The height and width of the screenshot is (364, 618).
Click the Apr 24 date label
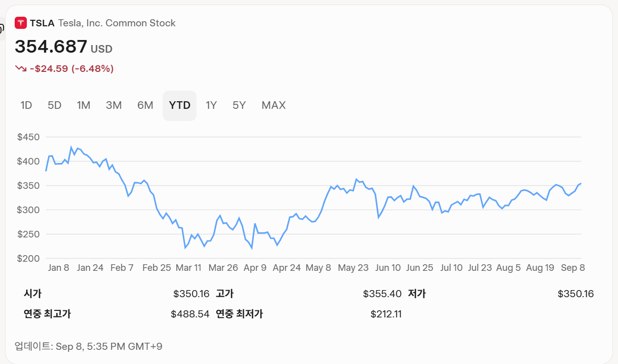pos(287,268)
